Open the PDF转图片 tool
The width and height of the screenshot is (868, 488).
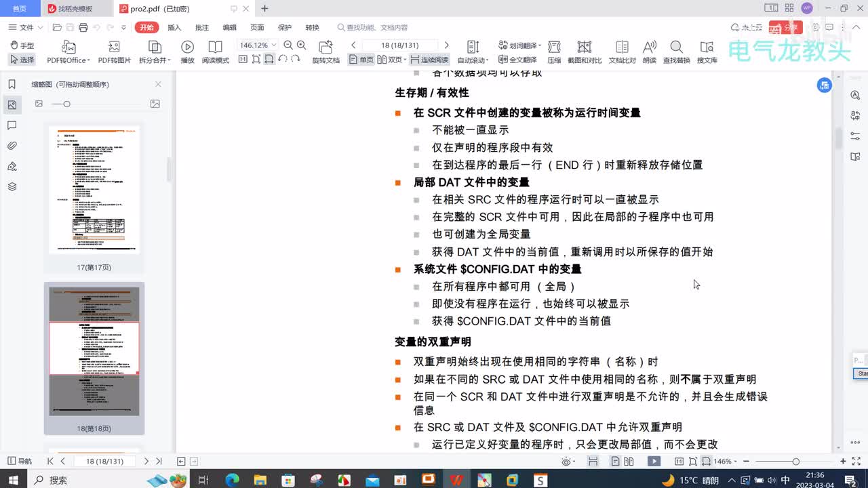(114, 52)
